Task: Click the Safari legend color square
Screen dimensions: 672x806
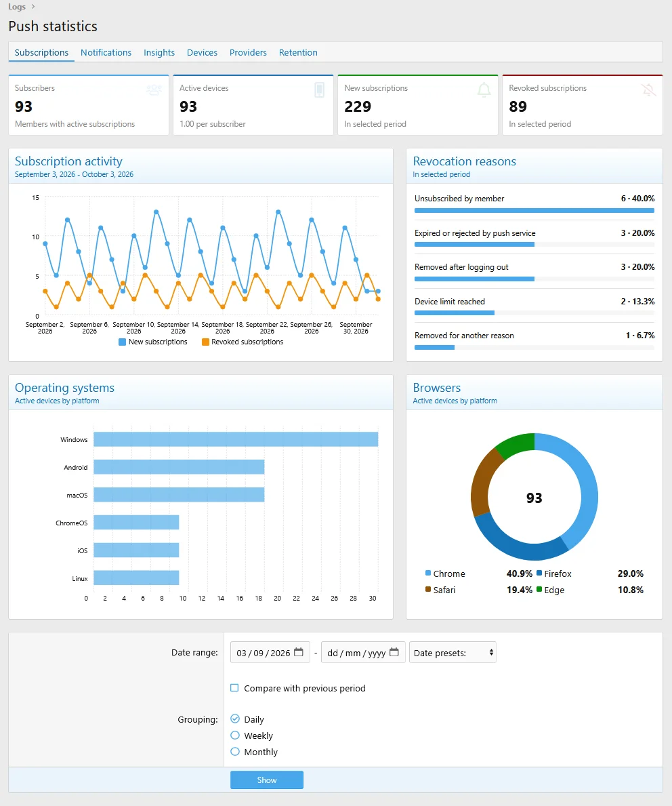Action: [x=428, y=589]
